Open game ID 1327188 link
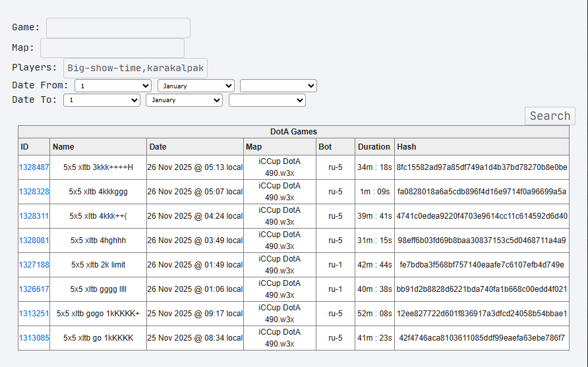The height and width of the screenshot is (367, 588). [34, 265]
